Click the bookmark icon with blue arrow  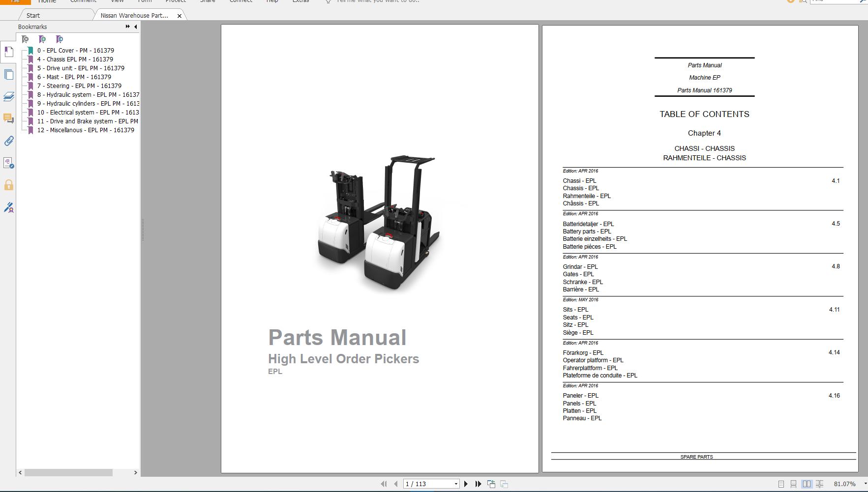[59, 39]
